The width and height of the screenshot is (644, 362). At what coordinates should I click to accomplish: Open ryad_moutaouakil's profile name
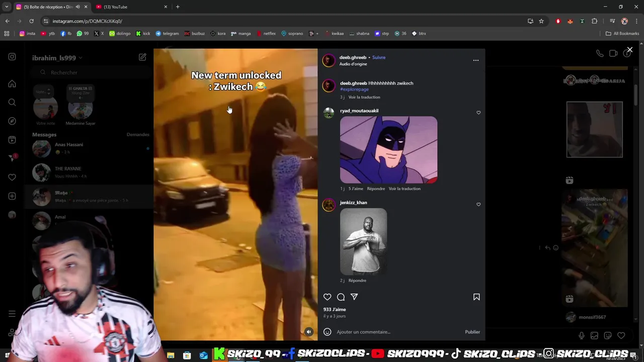[359, 111]
